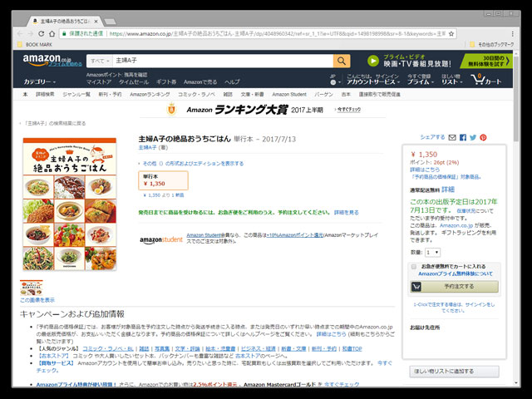Open 古本 in books navigation

346,94
